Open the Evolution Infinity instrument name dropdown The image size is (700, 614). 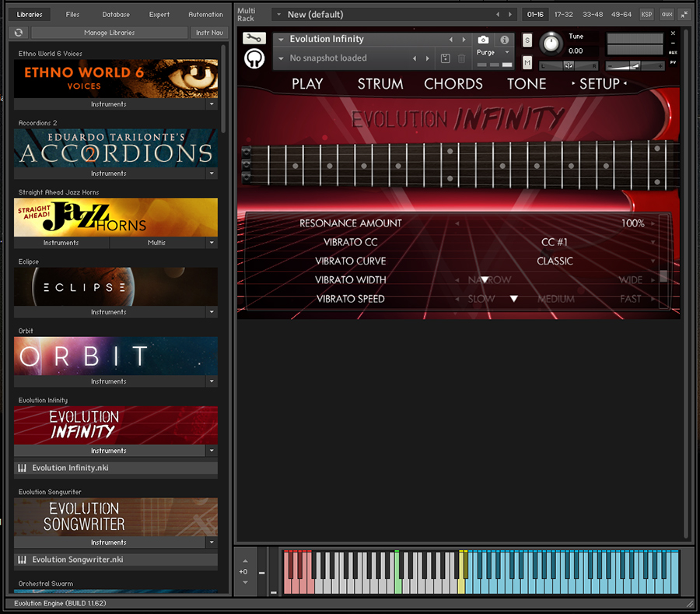click(x=281, y=39)
